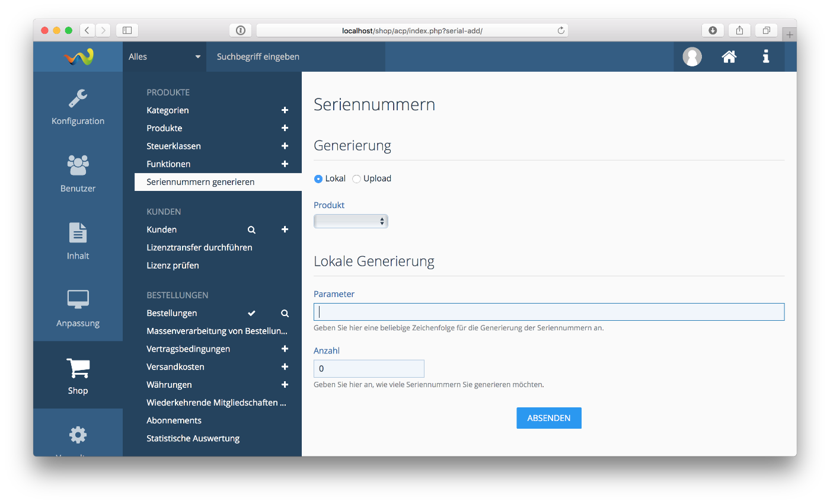The height and width of the screenshot is (504, 830).
Task: Click checkmark icon next to Bestellungen
Action: point(251,313)
